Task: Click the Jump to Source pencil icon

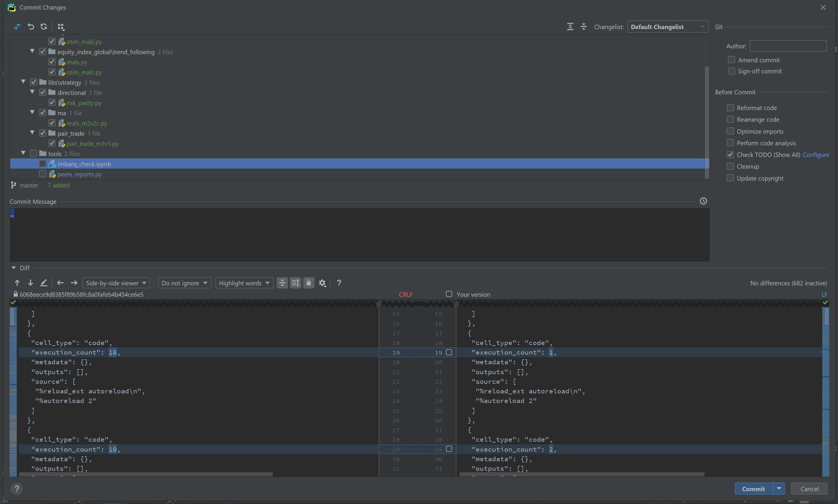Action: pos(44,283)
